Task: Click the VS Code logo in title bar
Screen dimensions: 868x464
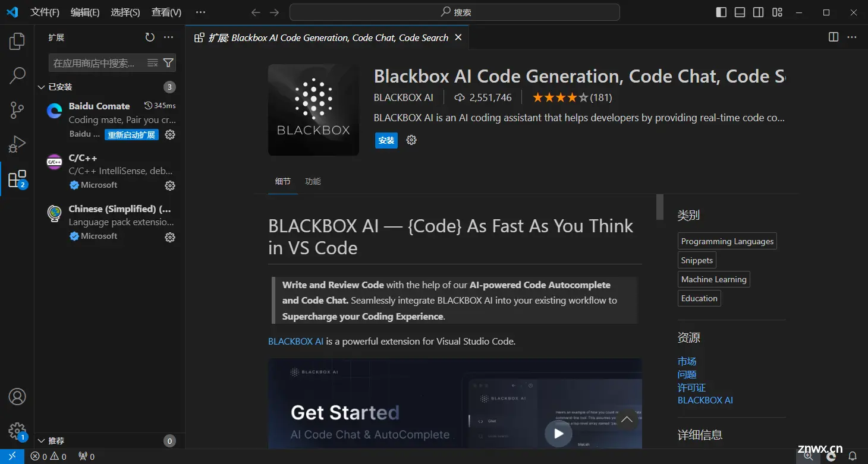Action: point(12,12)
